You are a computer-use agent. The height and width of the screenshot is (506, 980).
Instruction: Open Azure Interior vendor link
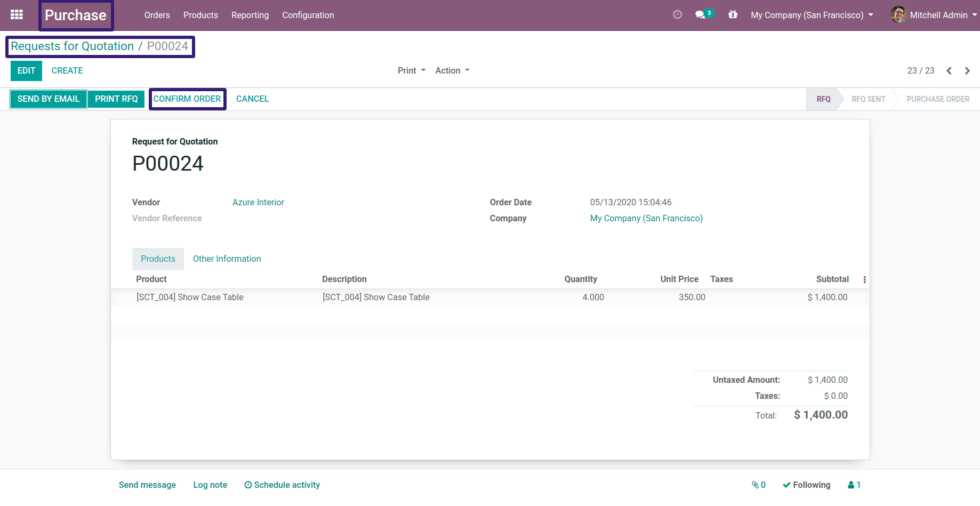pyautogui.click(x=258, y=202)
